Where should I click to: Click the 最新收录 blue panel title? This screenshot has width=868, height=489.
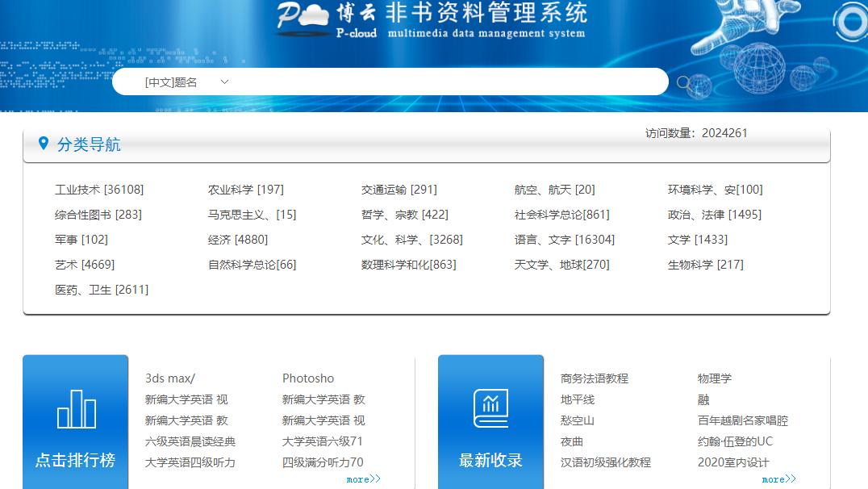(x=490, y=460)
